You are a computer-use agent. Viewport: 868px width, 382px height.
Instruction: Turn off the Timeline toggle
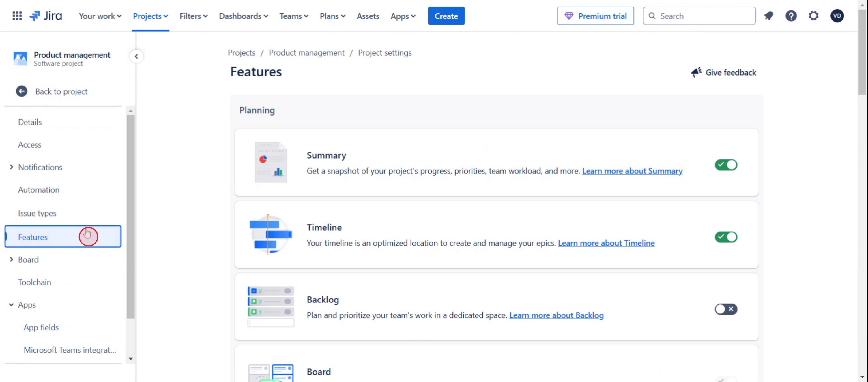(726, 237)
